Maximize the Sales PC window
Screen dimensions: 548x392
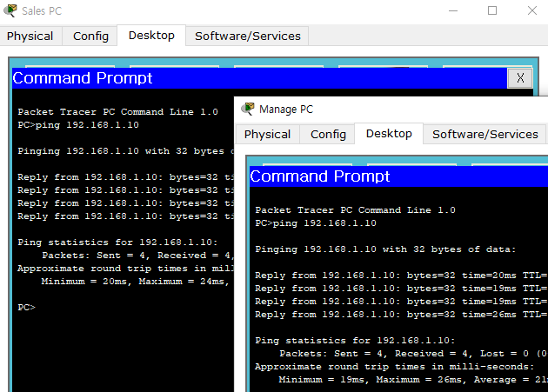(492, 10)
